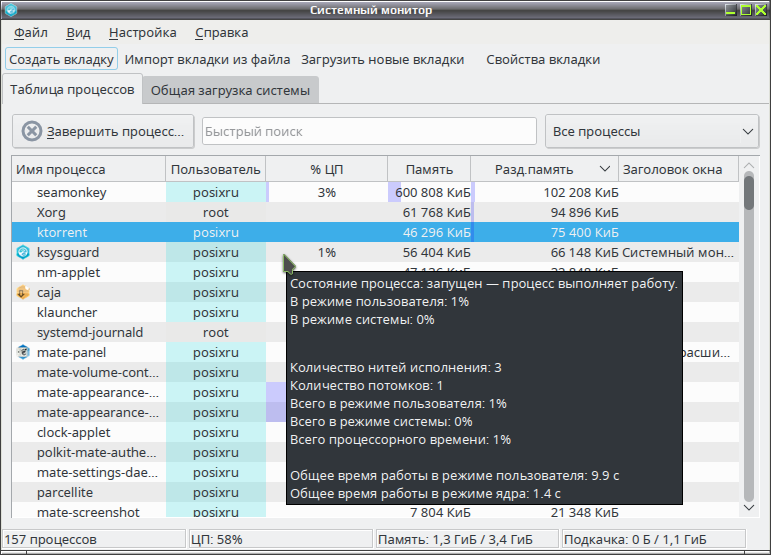771x555 pixels.
Task: Select the mate-settings-dae... process
Action: click(x=97, y=472)
